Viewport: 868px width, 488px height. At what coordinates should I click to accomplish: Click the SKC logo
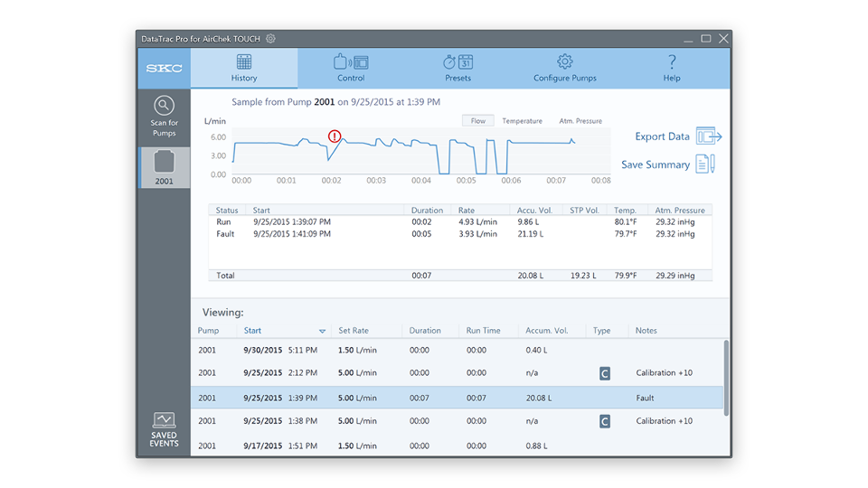(x=164, y=69)
